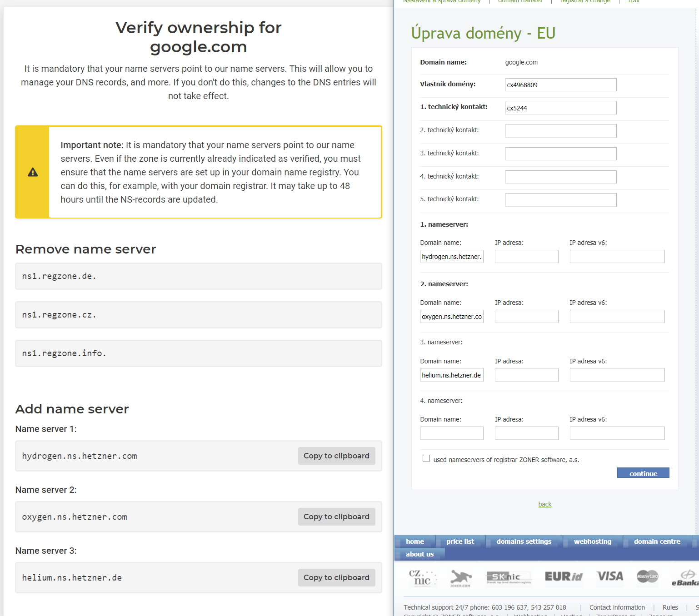Check 'used nameservers of registrar ZONER' checkbox
Screen dimensions: 699x616
(x=426, y=459)
